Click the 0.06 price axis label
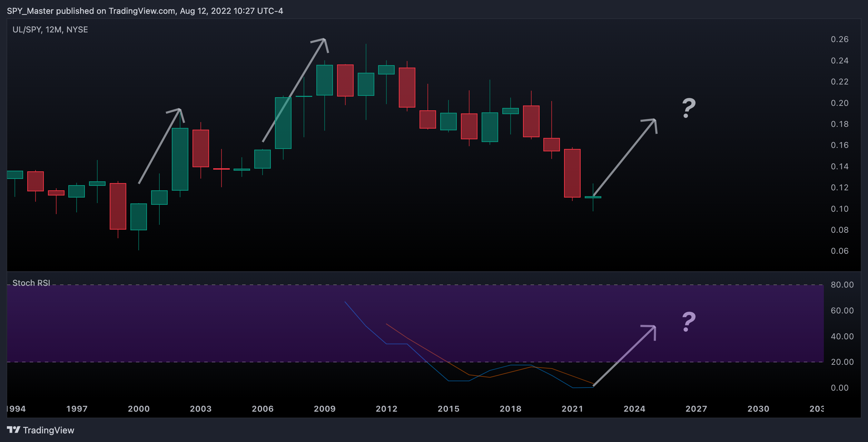The width and height of the screenshot is (868, 442). point(839,251)
